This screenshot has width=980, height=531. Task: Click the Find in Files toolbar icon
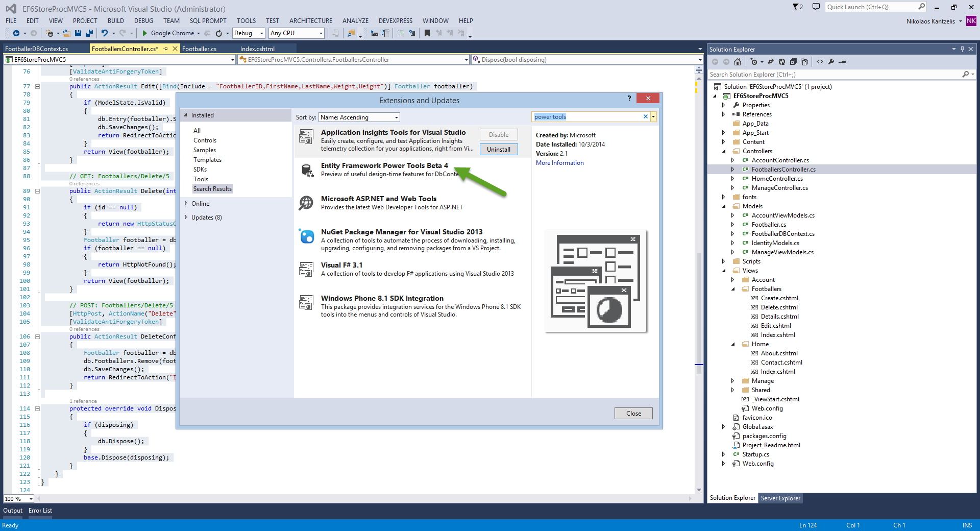point(351,33)
